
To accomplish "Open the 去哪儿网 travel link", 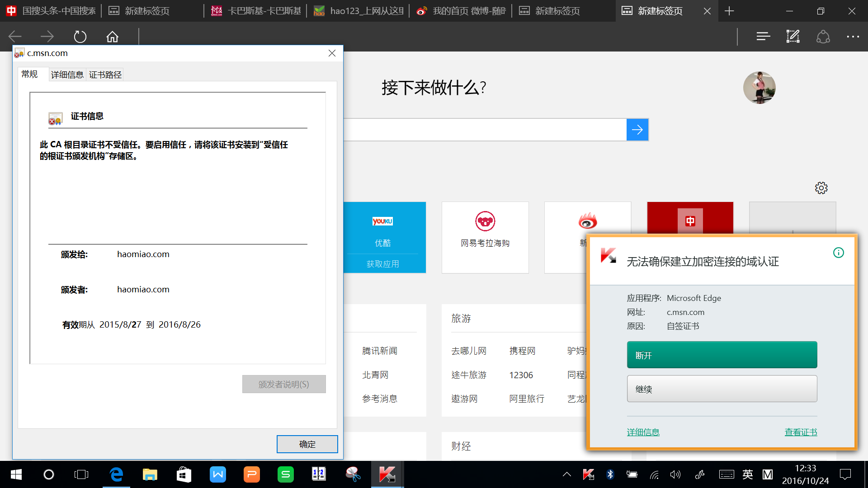I will click(x=469, y=351).
